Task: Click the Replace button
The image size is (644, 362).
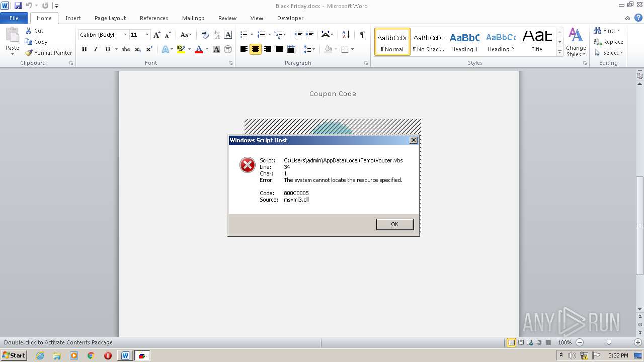Action: coord(609,42)
